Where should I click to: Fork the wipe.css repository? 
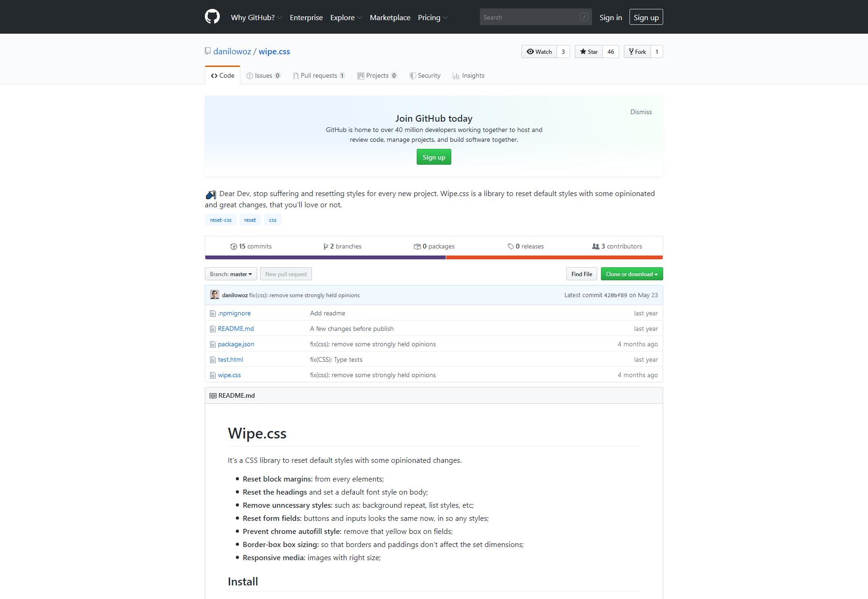pyautogui.click(x=637, y=51)
